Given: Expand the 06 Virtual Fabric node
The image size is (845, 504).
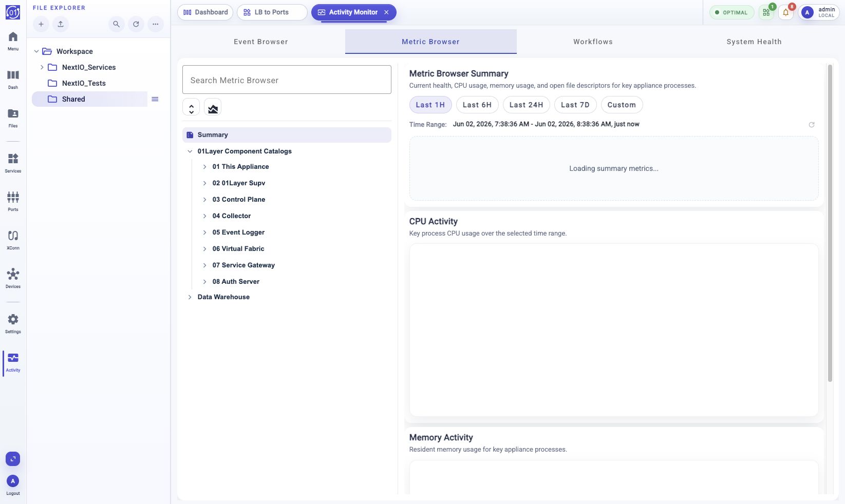Looking at the screenshot, I should pyautogui.click(x=205, y=249).
